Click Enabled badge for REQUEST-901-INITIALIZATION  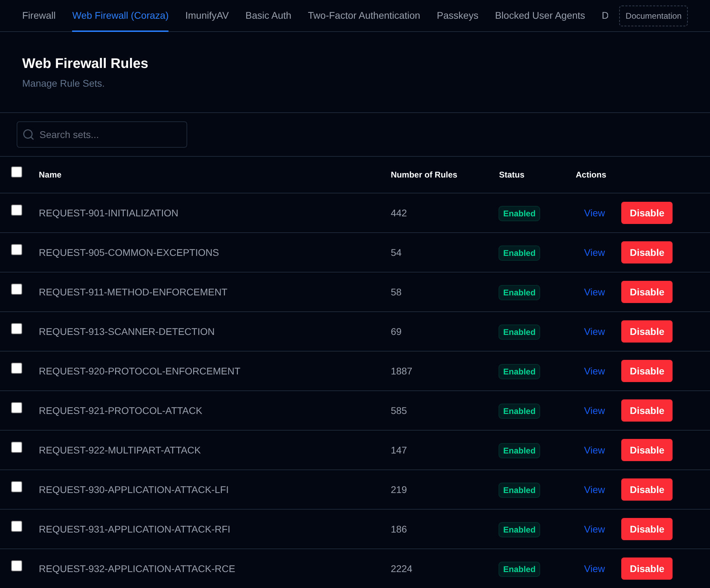[519, 214]
